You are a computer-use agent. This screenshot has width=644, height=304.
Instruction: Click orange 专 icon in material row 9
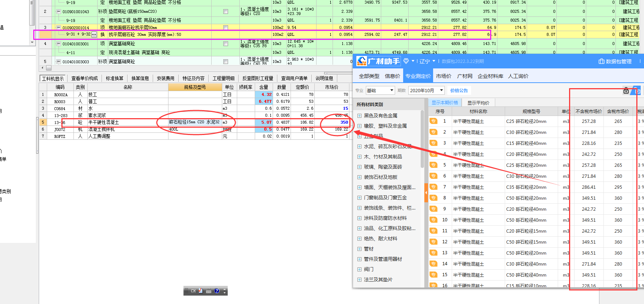coord(433,209)
